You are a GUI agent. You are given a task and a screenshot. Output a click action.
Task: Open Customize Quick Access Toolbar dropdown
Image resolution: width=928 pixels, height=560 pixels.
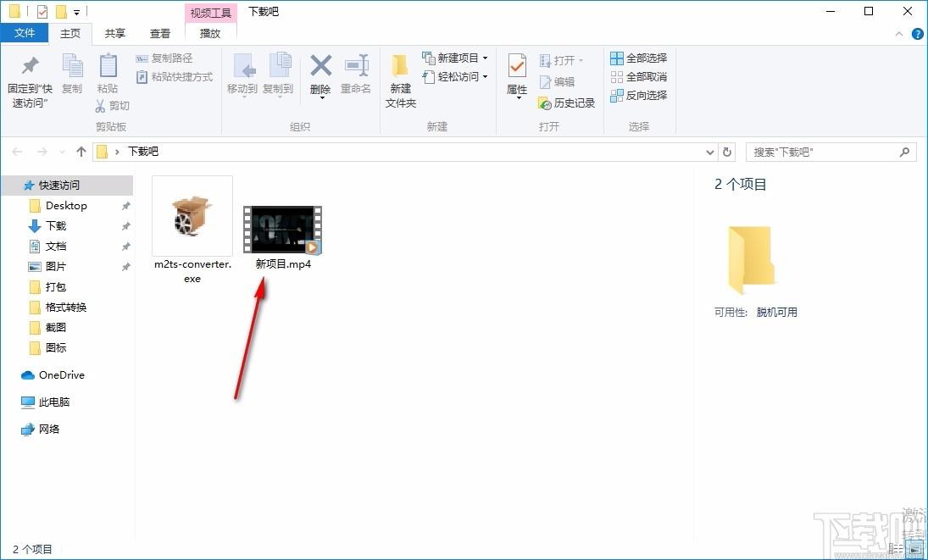point(77,13)
